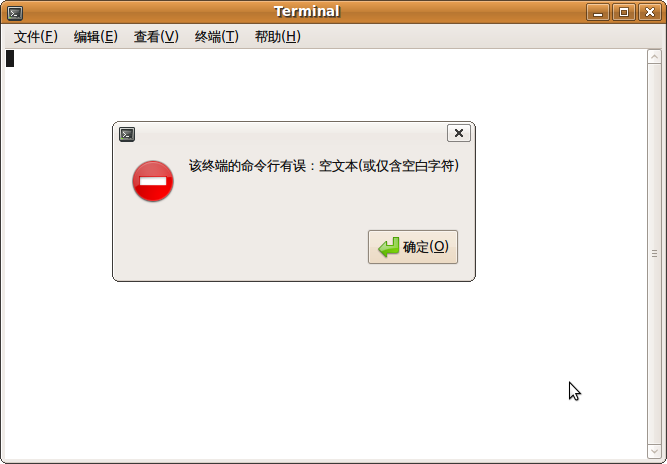Open the 帮助(H) menu

click(277, 37)
